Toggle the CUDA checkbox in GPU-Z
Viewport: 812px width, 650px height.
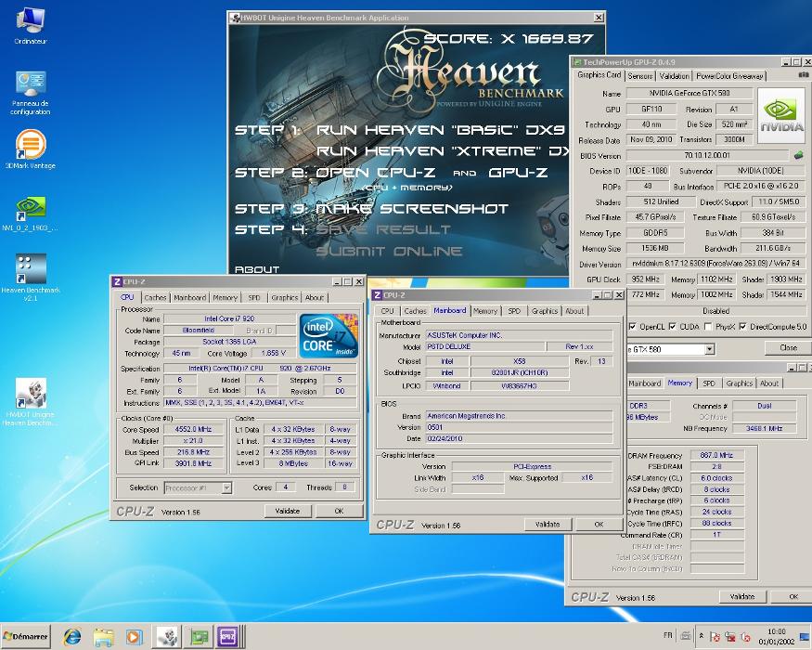(x=672, y=327)
